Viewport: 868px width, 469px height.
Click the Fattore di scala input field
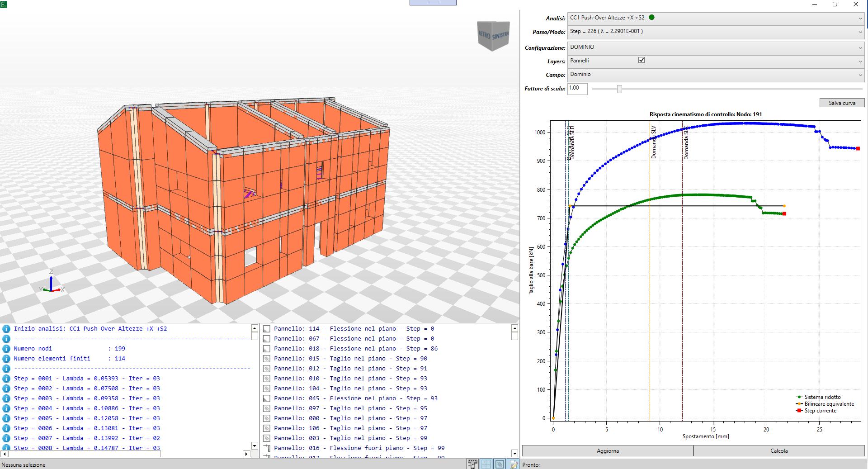coord(577,89)
